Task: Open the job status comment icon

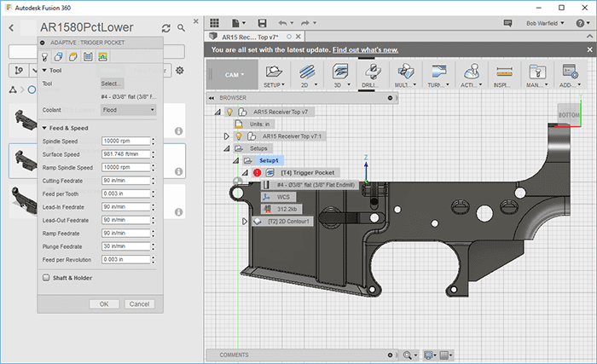Action: pyautogui.click(x=507, y=23)
